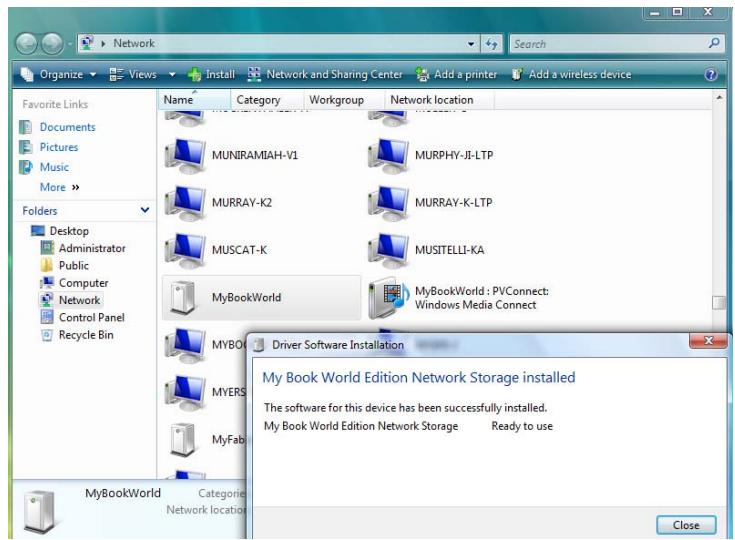735x540 pixels.
Task: Select the MUNIRAMIAH-V1 computer icon
Action: pos(185,155)
